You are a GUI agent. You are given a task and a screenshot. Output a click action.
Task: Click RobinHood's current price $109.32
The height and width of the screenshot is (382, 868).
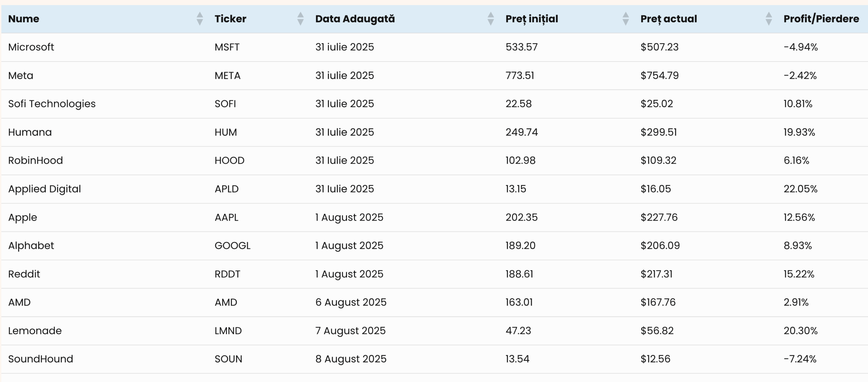[658, 160]
